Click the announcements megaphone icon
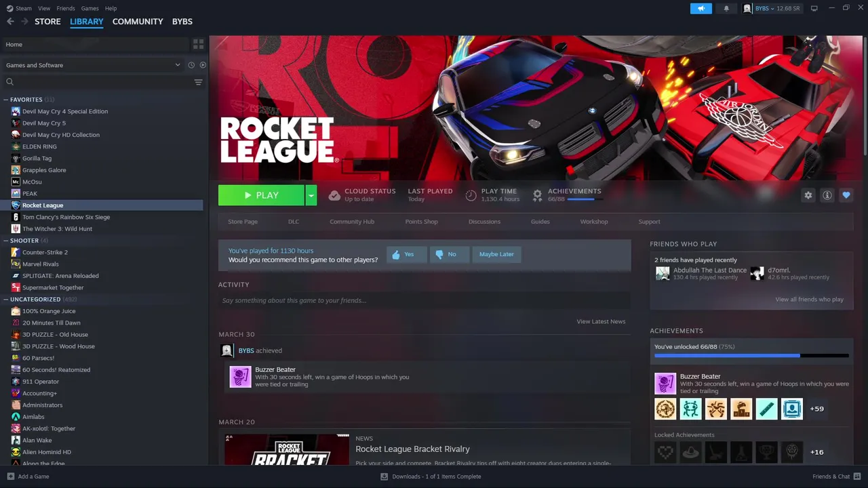868x488 pixels. click(x=701, y=8)
